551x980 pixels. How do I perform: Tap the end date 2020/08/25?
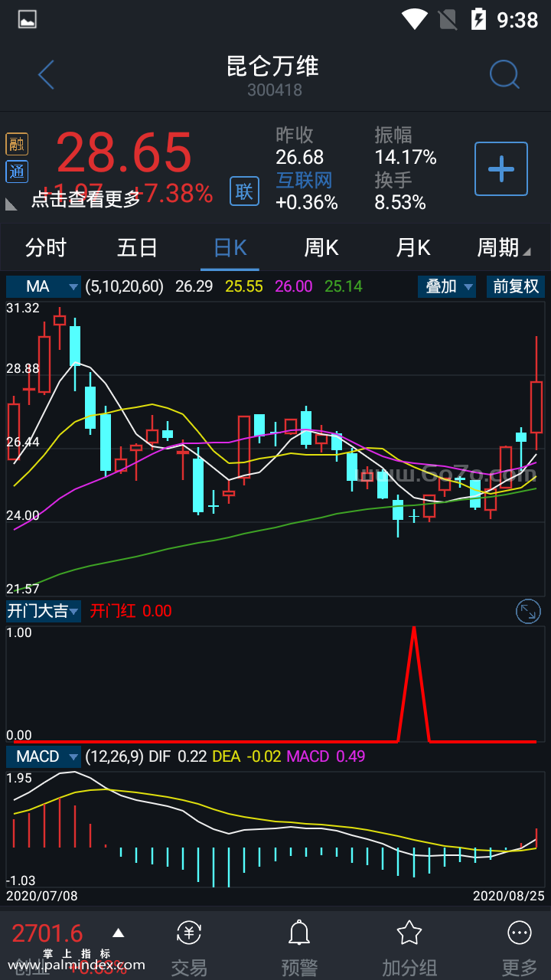coord(509,895)
